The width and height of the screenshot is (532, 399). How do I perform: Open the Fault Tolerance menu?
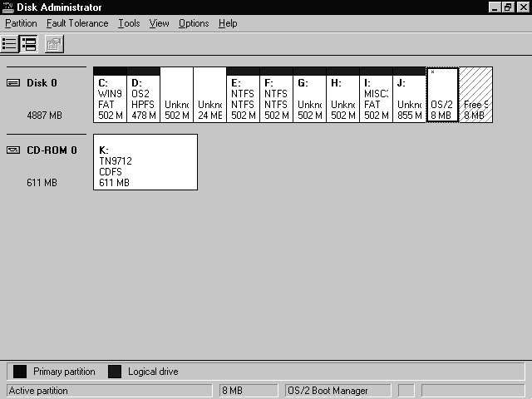[77, 23]
